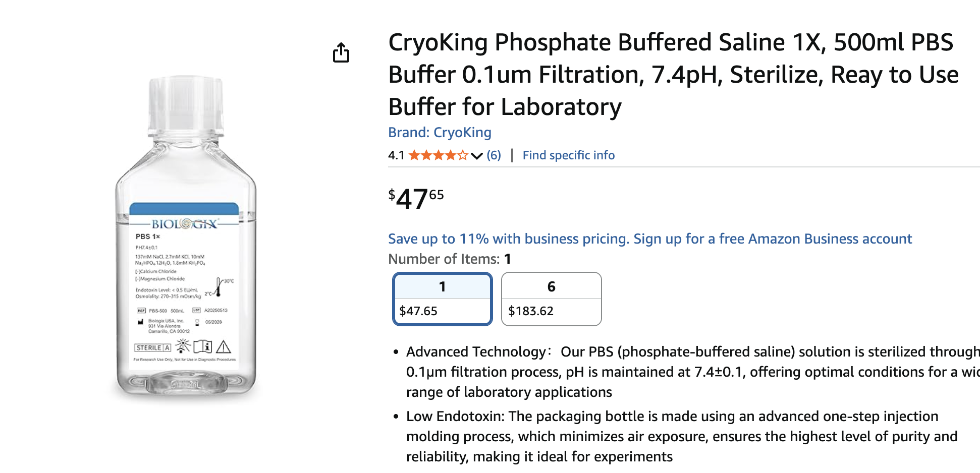The image size is (980, 473).
Task: Select the 1 item option at $47.65
Action: [x=442, y=299]
